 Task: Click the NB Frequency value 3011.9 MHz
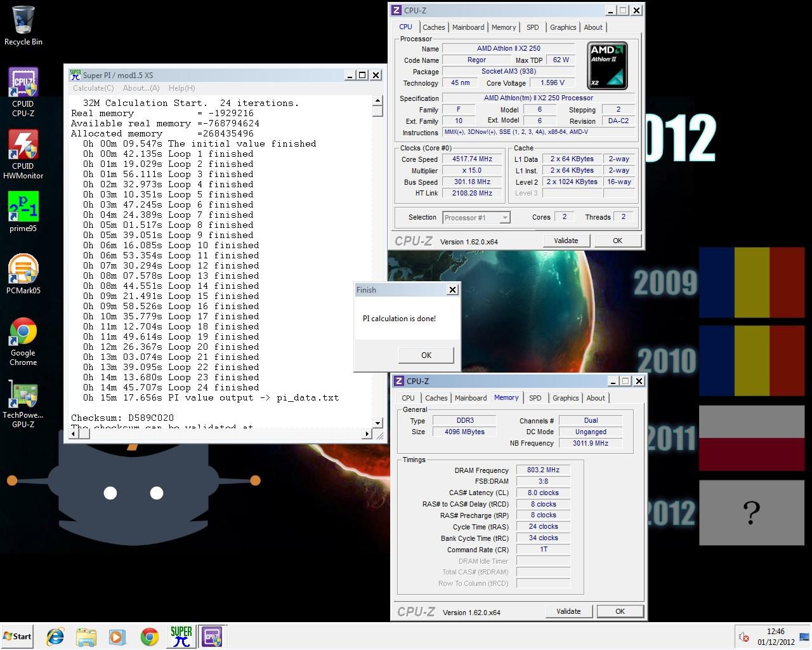coord(591,443)
